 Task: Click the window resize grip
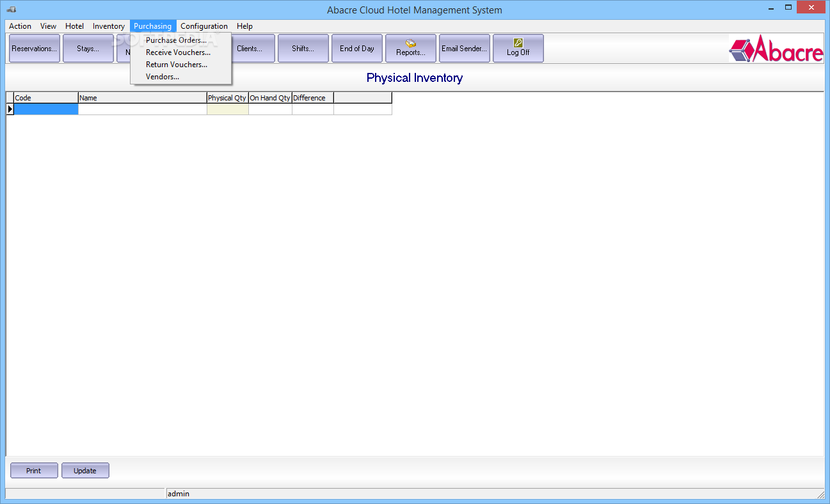click(x=820, y=494)
